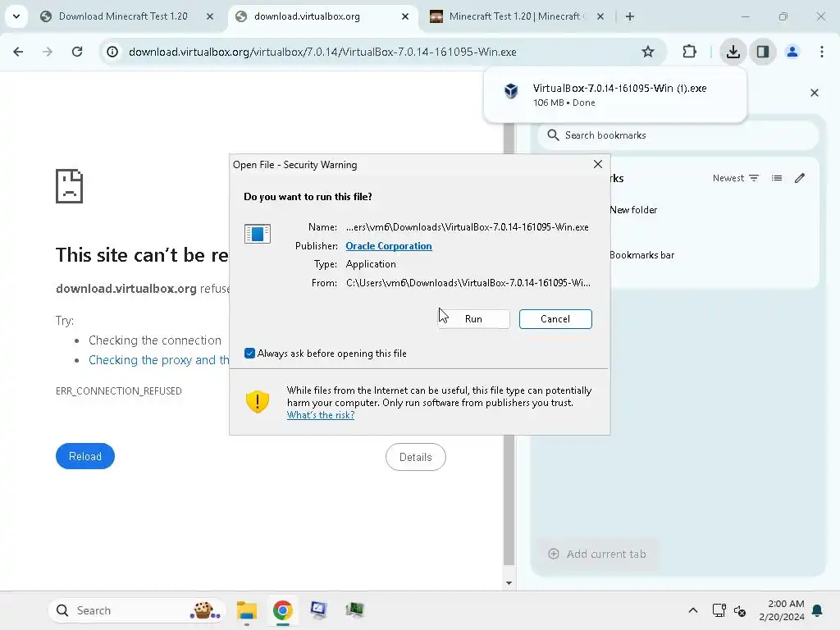Close the download.virtualbox.org tab
840x630 pixels.
pos(405,16)
